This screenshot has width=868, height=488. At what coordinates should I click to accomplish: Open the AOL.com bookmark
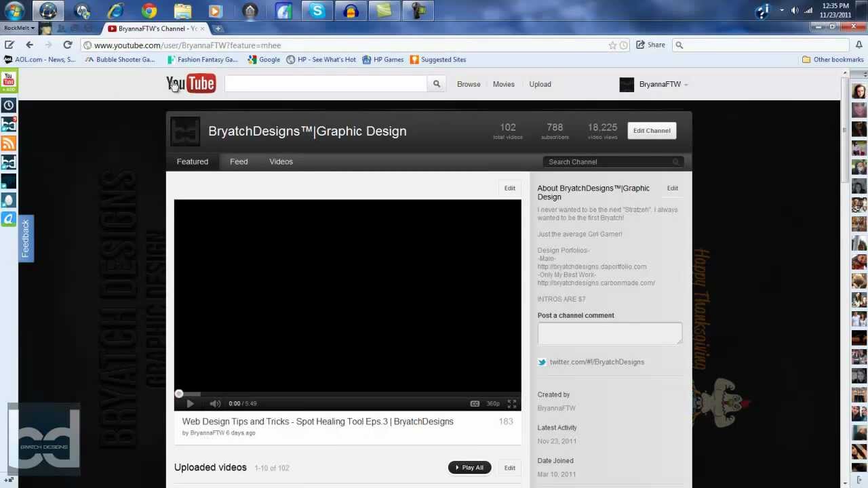[39, 60]
